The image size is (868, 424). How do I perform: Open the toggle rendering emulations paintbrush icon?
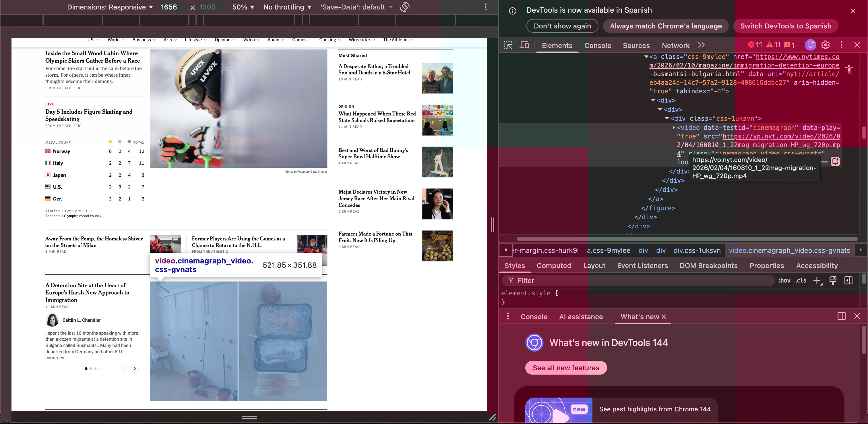click(833, 280)
